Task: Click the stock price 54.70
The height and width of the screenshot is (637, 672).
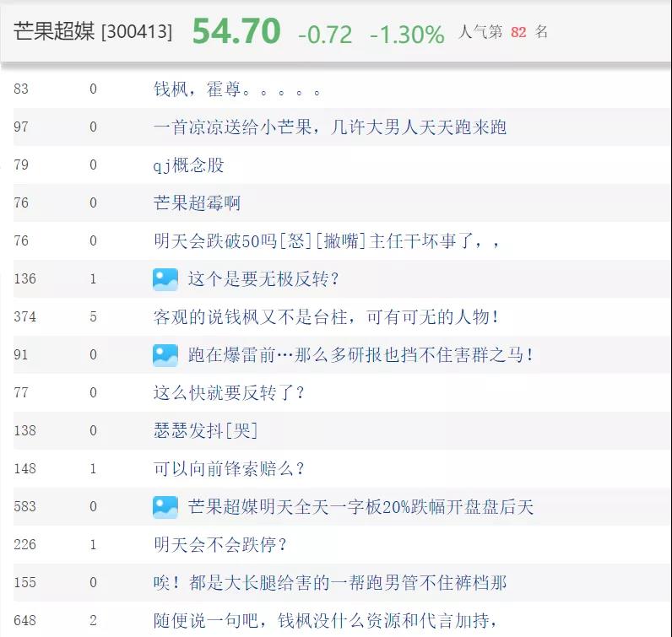Action: point(236,31)
